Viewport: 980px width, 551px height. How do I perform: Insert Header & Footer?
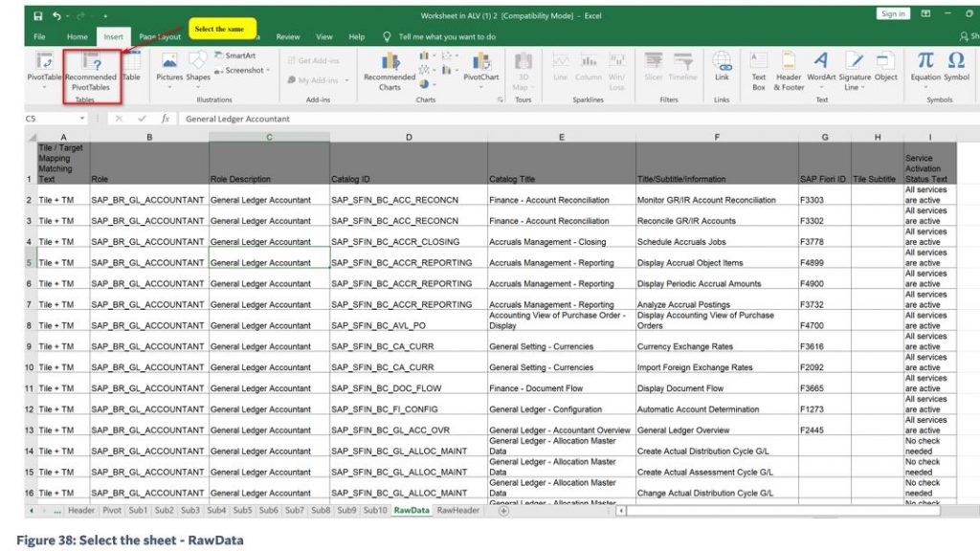789,72
